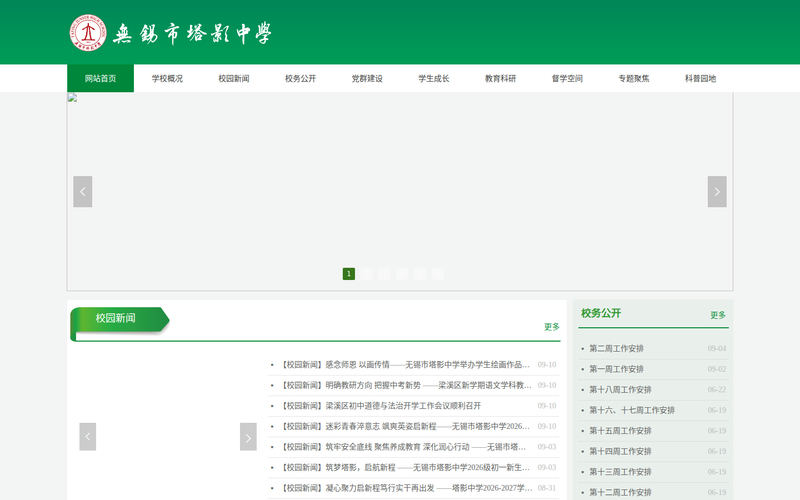Open news 凝心聚力启新程笃行实干再出发

click(406, 488)
